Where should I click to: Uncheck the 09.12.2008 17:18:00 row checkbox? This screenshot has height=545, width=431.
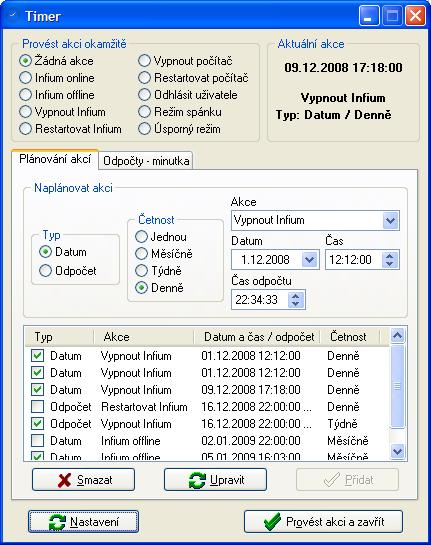38,390
